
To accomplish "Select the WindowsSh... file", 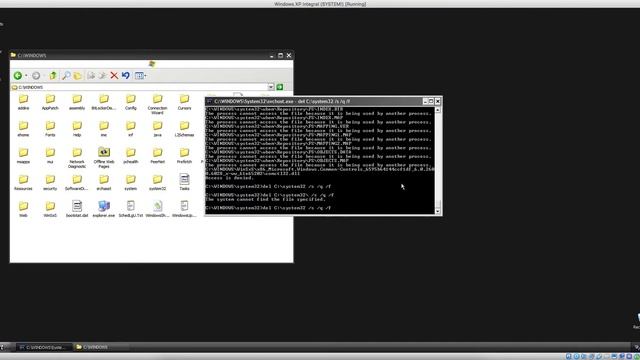I will click(x=158, y=209).
